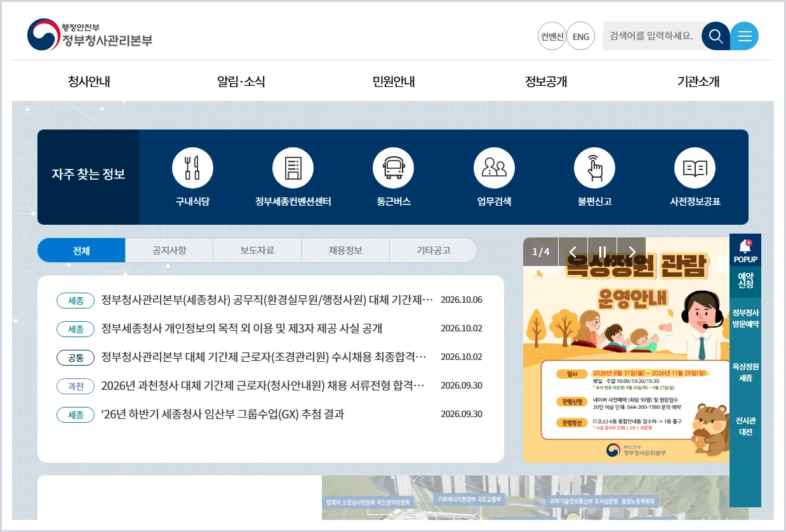Open 옥상정원 세종 side link
Viewport: 786px width, 532px height.
point(745,372)
